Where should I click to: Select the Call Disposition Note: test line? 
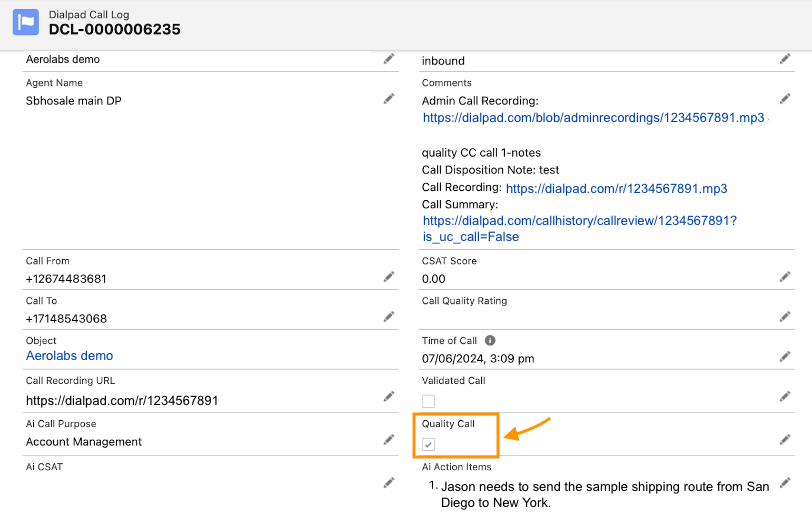[x=490, y=170]
